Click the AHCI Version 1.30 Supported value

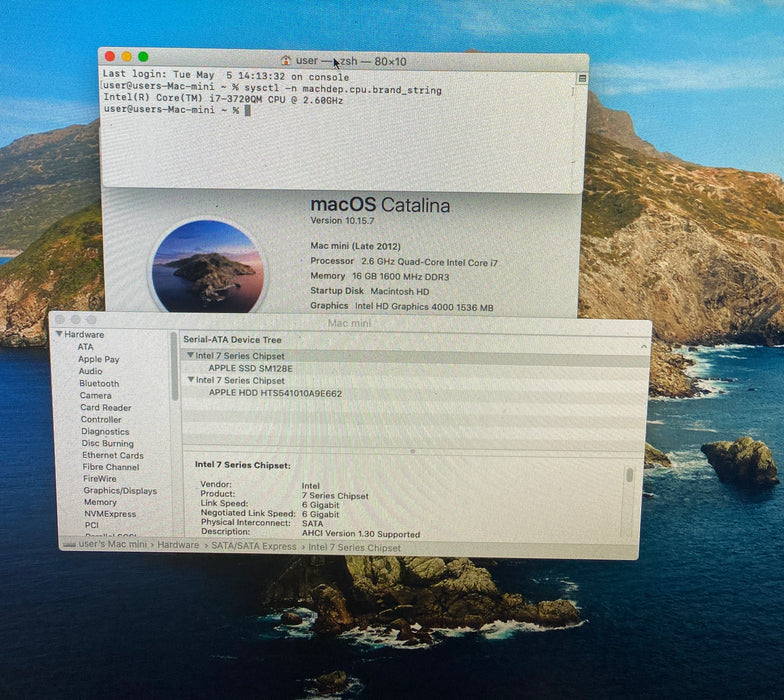[x=361, y=534]
